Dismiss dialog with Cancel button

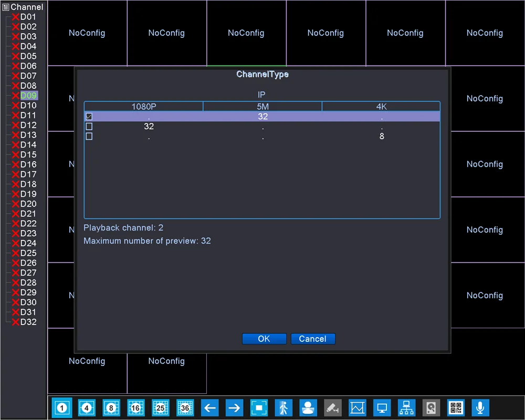coord(313,339)
